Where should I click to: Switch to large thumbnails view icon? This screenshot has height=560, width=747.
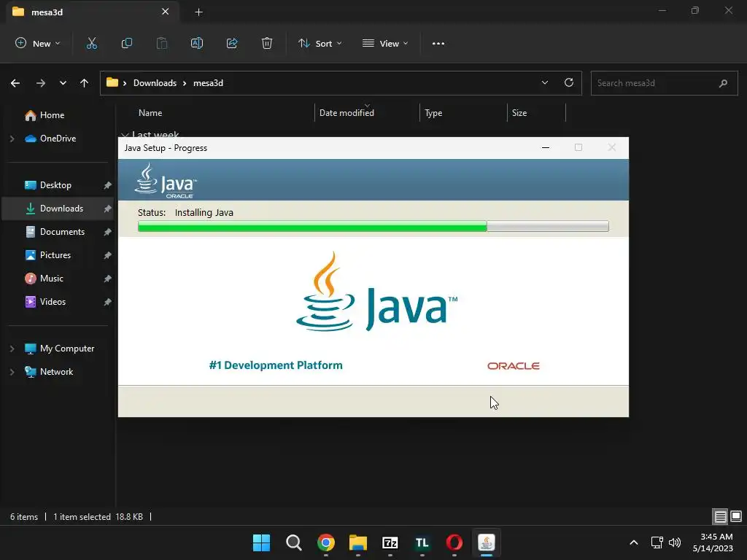[736, 516]
